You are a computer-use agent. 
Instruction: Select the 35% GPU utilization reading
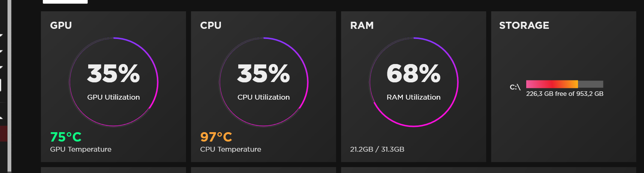(113, 73)
